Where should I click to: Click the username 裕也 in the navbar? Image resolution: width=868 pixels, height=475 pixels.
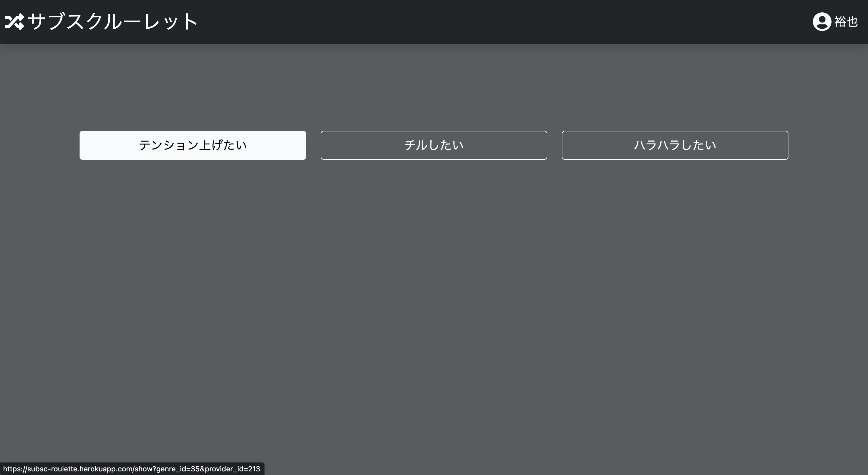pos(846,22)
